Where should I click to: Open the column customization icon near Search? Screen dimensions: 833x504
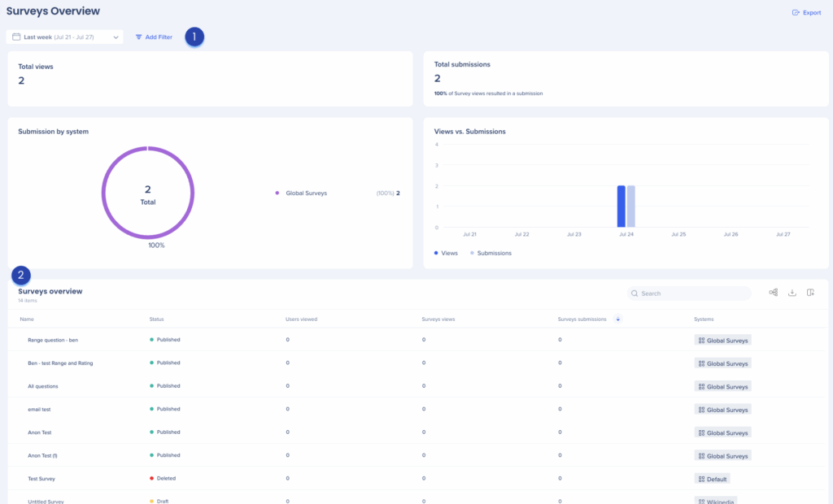[x=810, y=293]
